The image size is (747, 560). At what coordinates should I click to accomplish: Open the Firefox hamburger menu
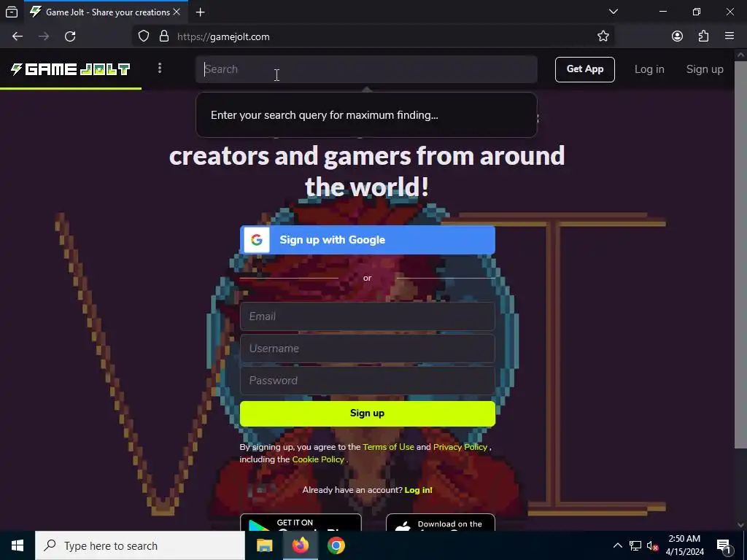click(x=729, y=36)
